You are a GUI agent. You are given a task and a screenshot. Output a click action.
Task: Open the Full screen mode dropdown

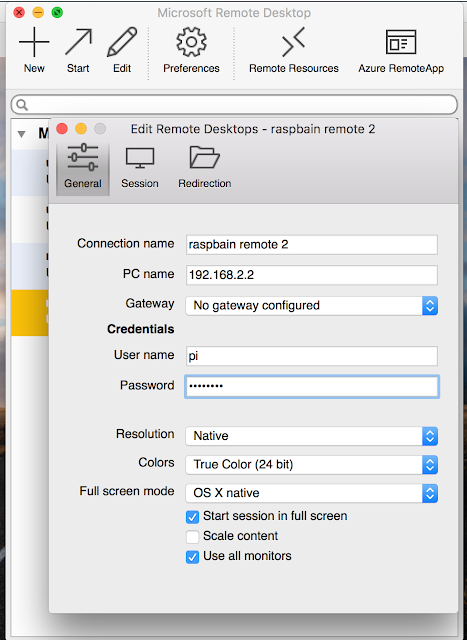312,493
